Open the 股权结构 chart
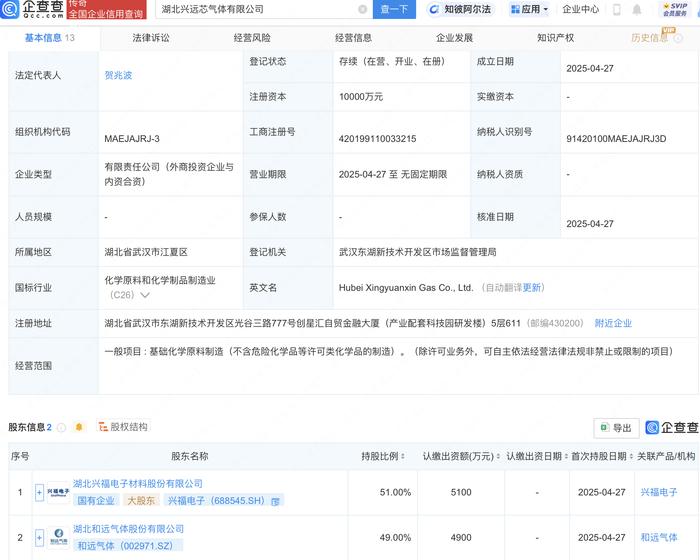Screen dimensions: 700x560 123,427
